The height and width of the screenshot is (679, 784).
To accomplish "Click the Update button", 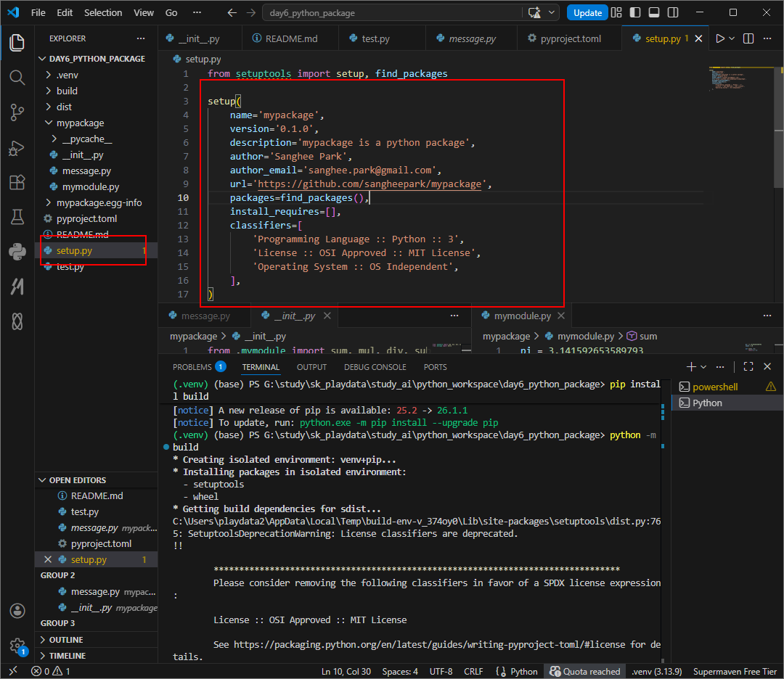I will click(x=587, y=12).
